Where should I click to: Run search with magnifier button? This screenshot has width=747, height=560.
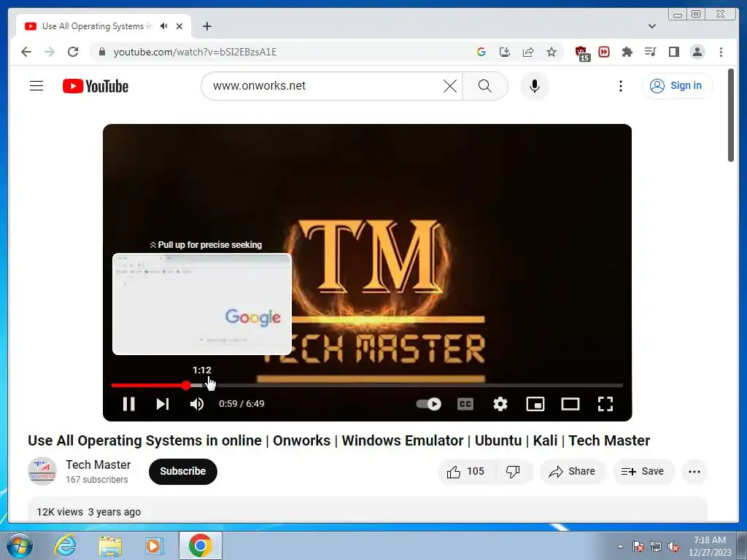click(485, 86)
